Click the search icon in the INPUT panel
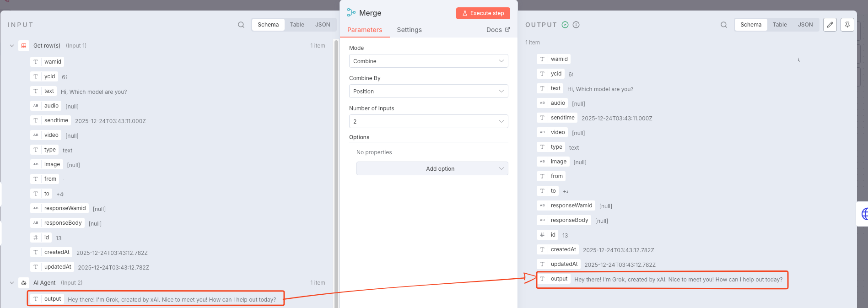The image size is (868, 308). click(x=241, y=25)
